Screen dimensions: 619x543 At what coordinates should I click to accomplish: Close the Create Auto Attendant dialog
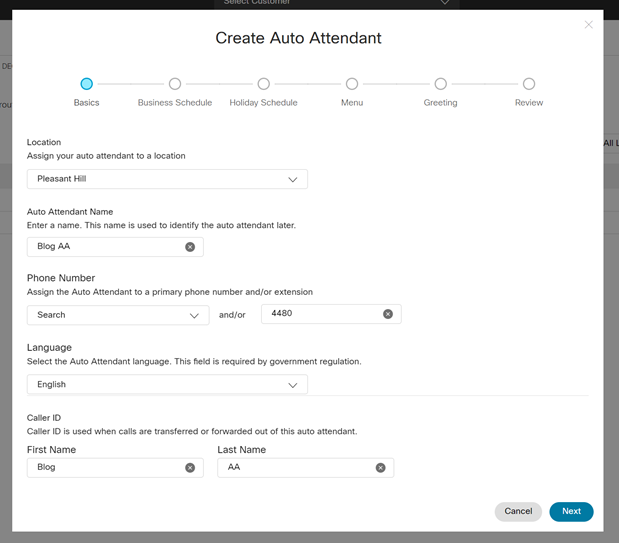pyautogui.click(x=588, y=25)
